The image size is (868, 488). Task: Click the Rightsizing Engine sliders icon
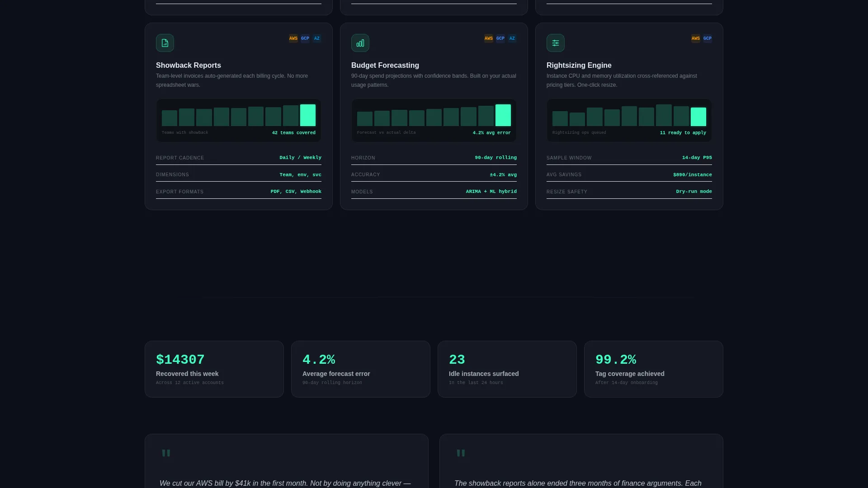pos(556,43)
